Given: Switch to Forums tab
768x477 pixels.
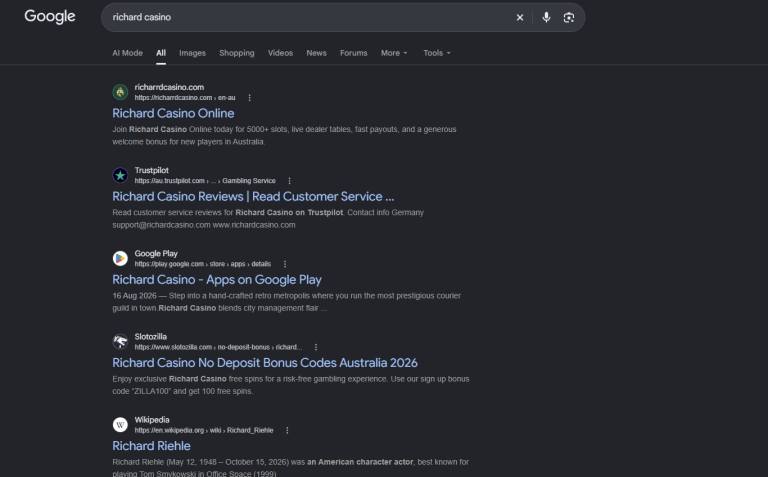Looking at the screenshot, I should (354, 53).
